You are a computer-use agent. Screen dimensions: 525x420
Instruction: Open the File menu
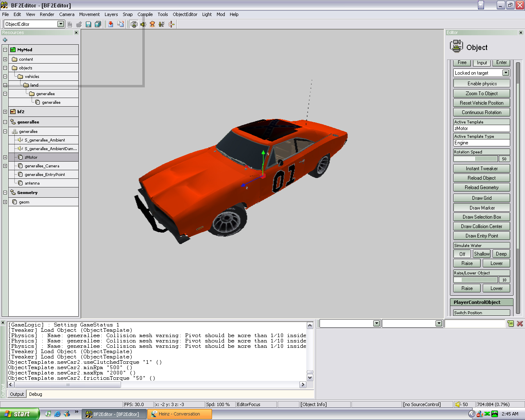(x=5, y=14)
